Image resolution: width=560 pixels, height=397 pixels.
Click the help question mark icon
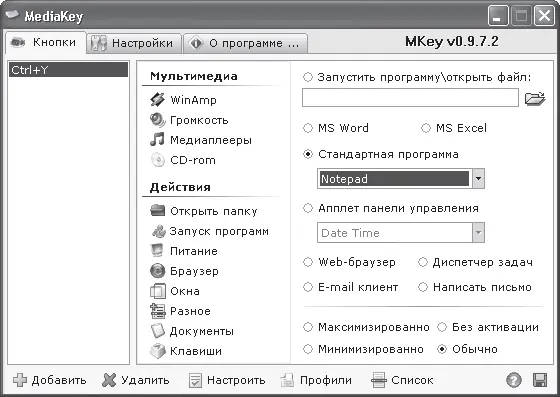tap(514, 380)
